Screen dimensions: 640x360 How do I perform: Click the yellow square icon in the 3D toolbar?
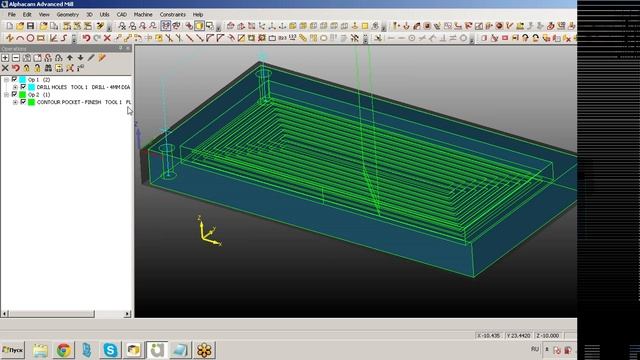coord(365,26)
